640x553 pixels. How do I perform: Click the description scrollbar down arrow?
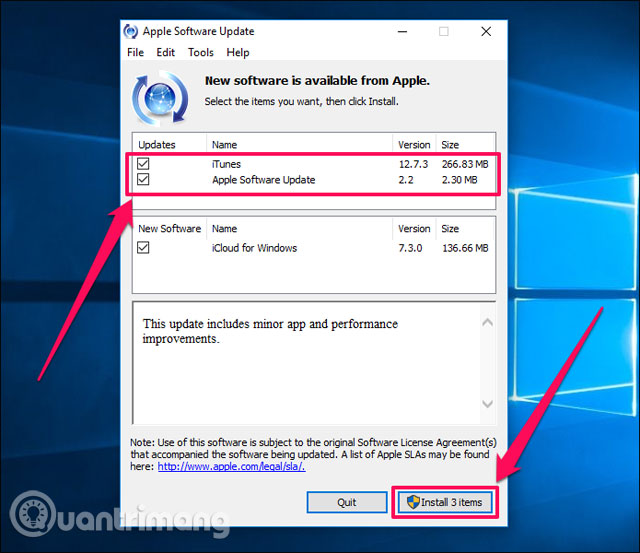[487, 404]
